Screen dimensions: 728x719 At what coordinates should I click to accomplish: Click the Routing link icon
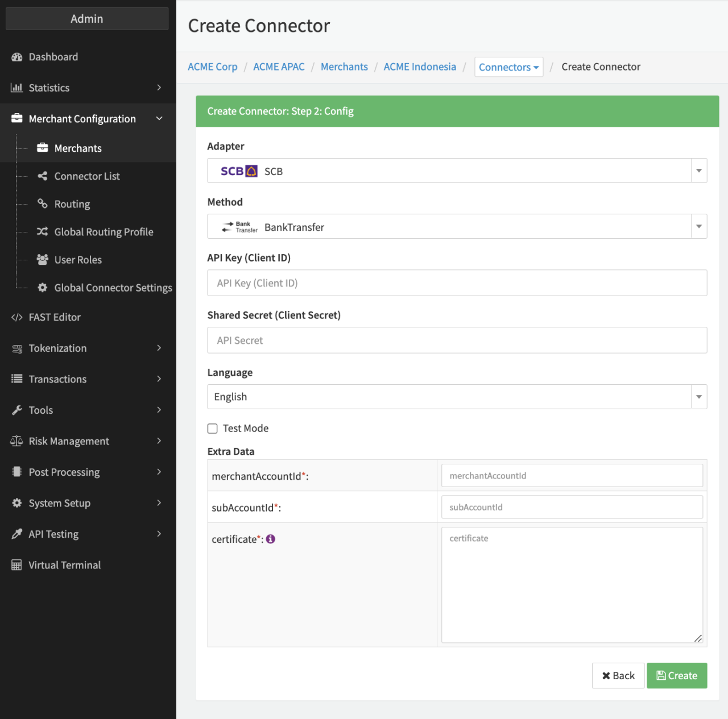tap(42, 203)
